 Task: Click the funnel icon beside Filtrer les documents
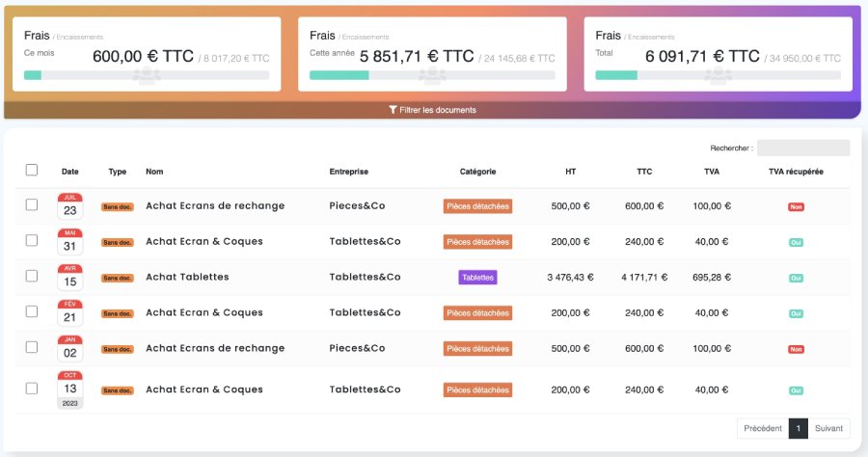pyautogui.click(x=393, y=110)
